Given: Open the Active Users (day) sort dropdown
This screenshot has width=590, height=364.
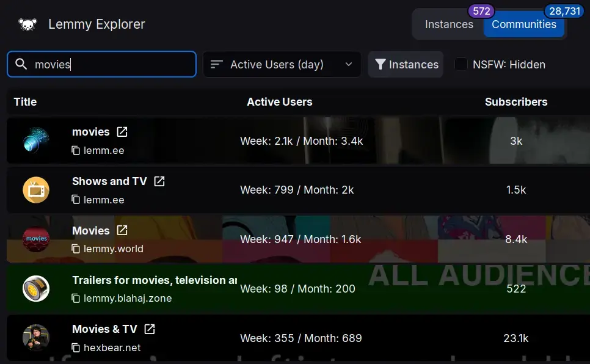Looking at the screenshot, I should coord(282,64).
